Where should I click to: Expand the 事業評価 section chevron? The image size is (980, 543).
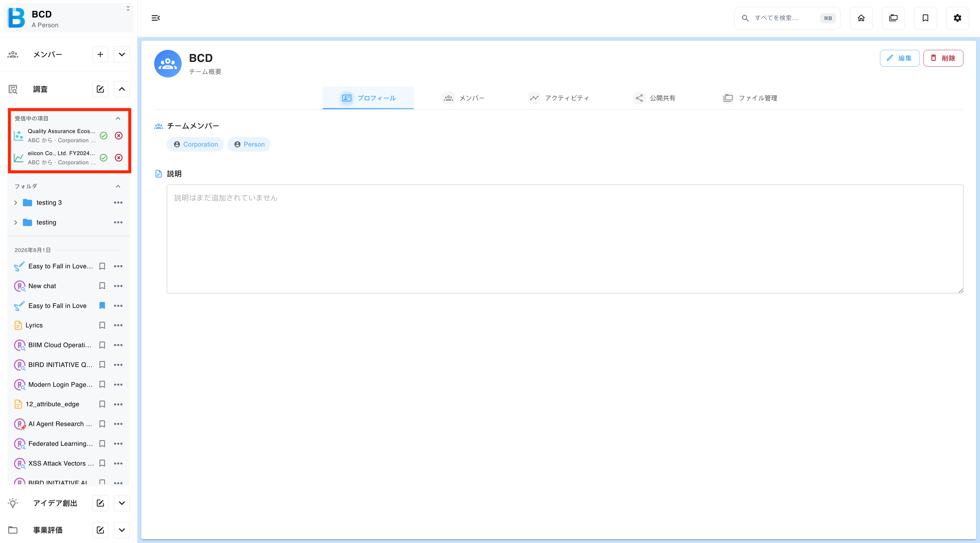[x=122, y=530]
